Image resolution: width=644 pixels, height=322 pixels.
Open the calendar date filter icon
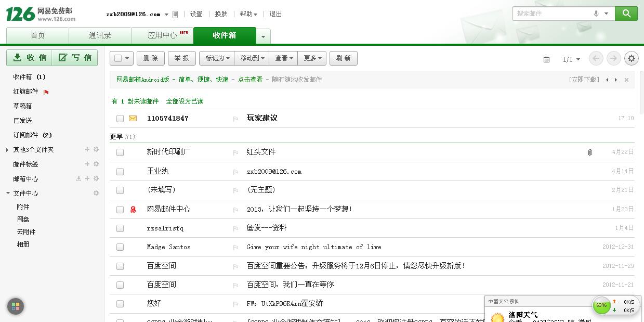click(x=546, y=59)
